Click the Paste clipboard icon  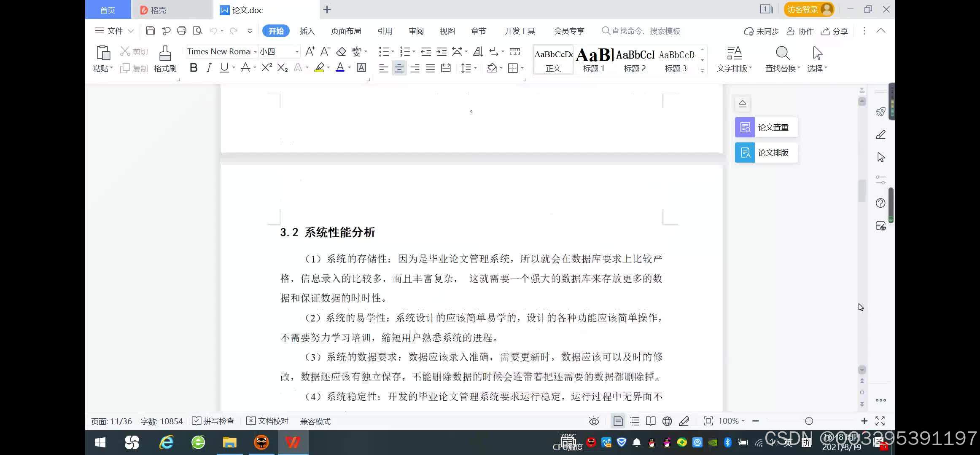coord(103,53)
